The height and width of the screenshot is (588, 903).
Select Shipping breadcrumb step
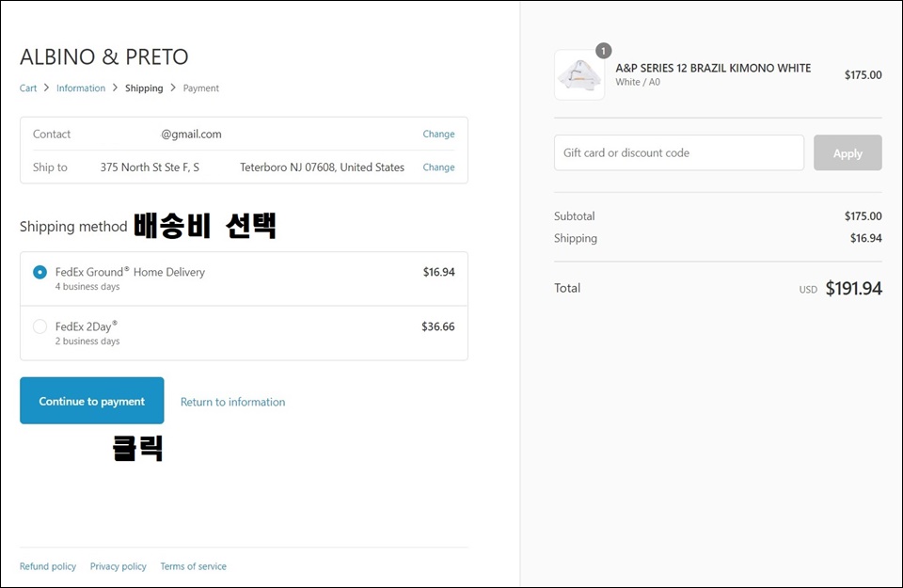[144, 88]
